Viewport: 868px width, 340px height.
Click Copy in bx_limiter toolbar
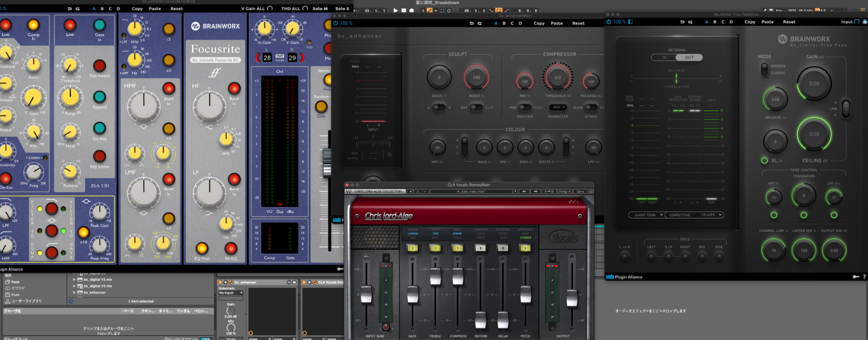point(750,22)
